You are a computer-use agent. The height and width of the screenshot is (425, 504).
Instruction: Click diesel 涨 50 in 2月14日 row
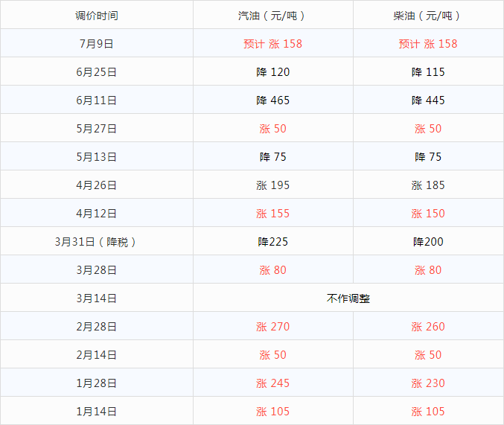428,355
